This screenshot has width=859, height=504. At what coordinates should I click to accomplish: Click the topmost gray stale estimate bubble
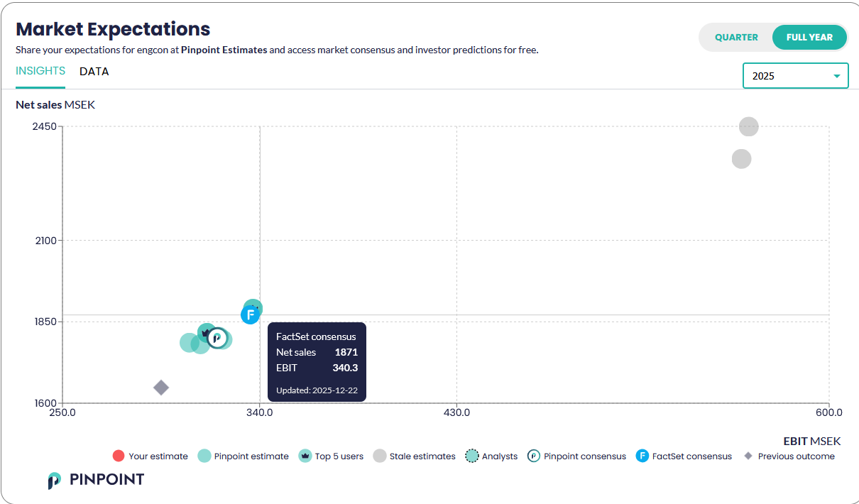pyautogui.click(x=748, y=127)
